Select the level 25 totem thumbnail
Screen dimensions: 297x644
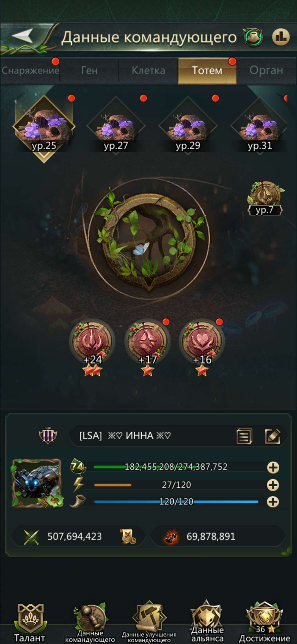coord(44,128)
